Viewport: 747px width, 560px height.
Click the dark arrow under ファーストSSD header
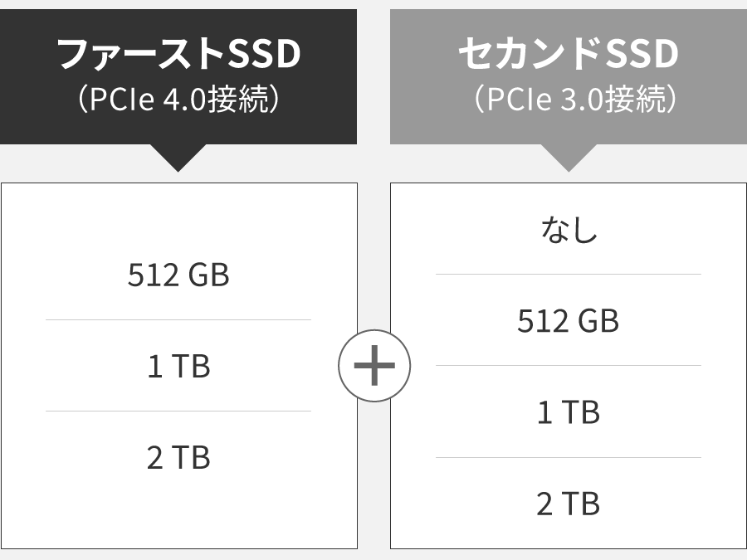[x=178, y=158]
